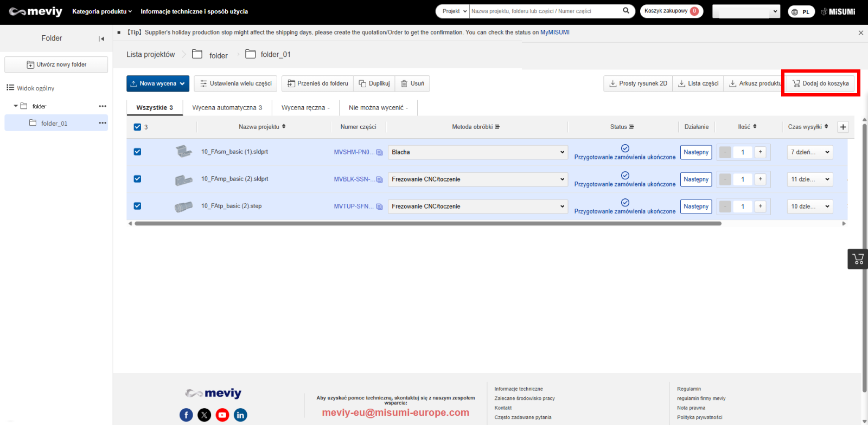Screen dimensions: 868x426
Task: Click the floating cart icon on right edge
Action: point(858,259)
